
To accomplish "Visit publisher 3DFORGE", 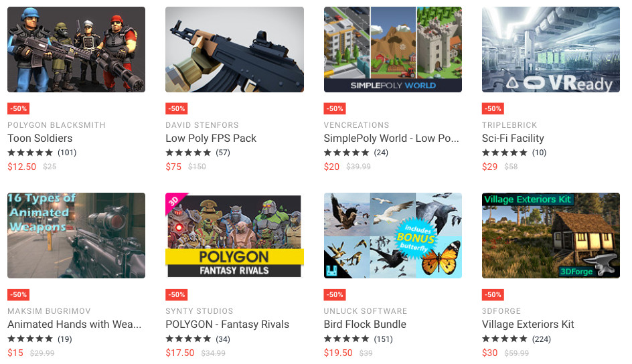I will point(501,311).
